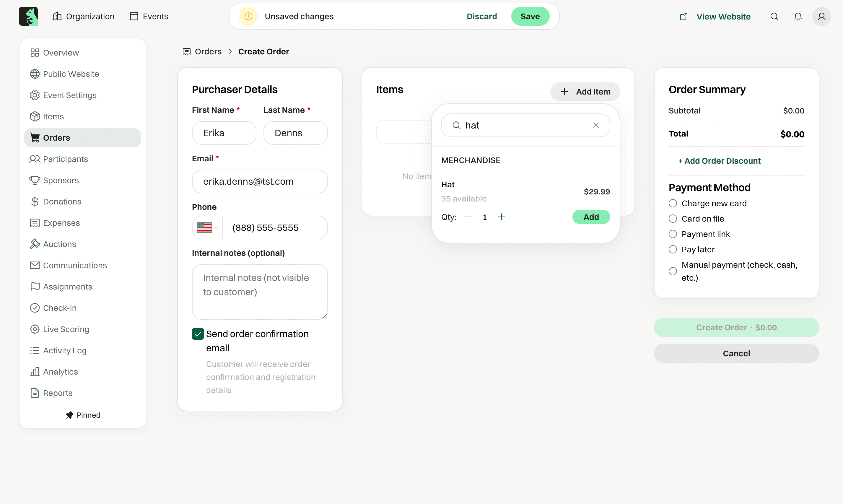Open Event Settings in sidebar

click(82, 95)
